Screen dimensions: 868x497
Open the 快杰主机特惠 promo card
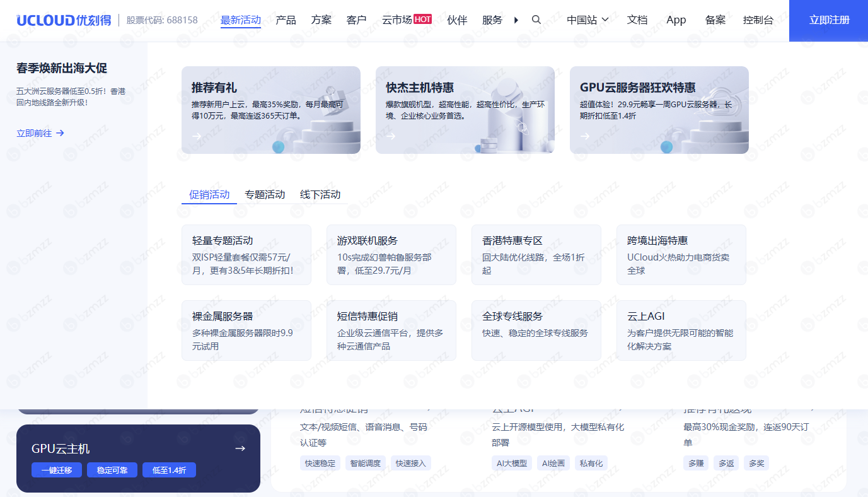[x=465, y=110]
